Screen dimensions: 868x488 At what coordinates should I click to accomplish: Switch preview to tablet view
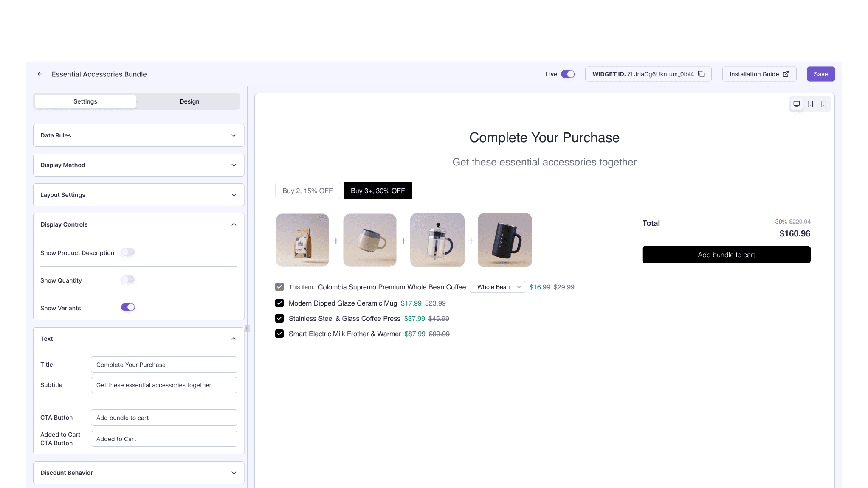810,104
